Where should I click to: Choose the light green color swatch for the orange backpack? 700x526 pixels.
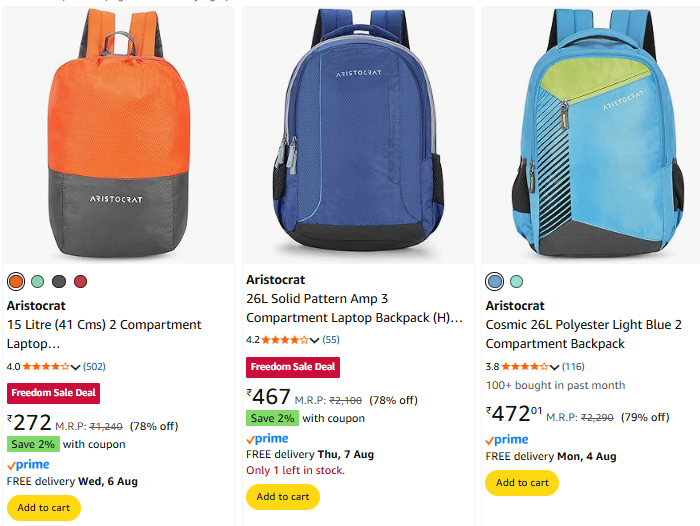point(38,281)
